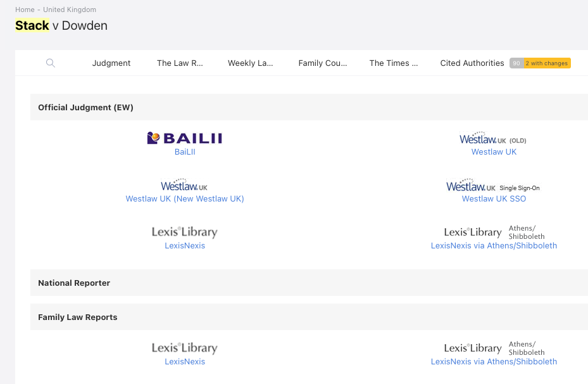Open the Family Cou... tab

pos(323,63)
